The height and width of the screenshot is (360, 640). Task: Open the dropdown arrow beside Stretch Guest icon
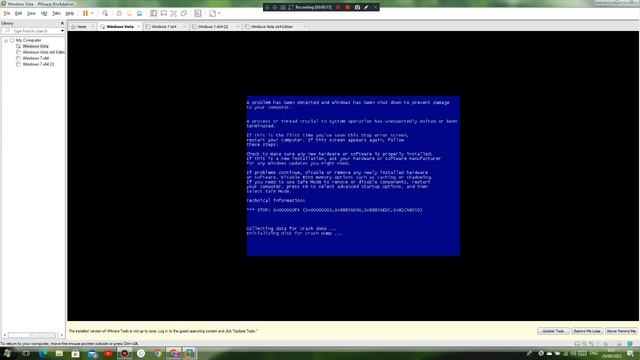(x=219, y=13)
